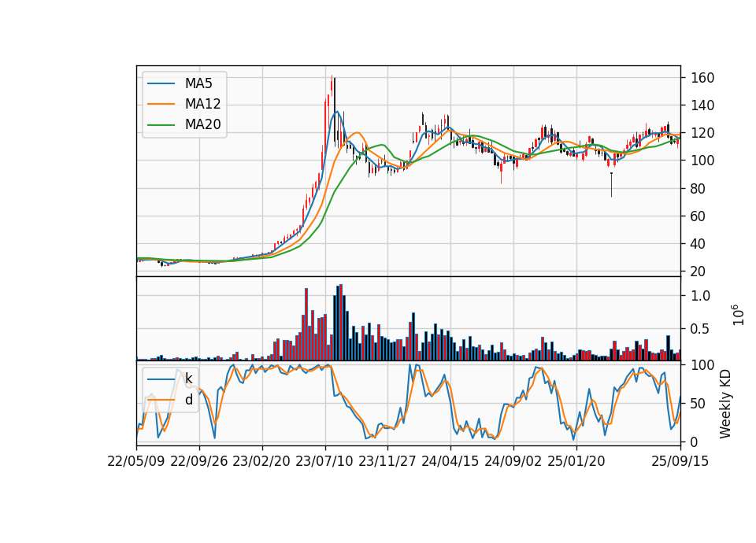Image resolution: width=756 pixels, height=543 pixels.
Task: Click the 25/09/15 date axis label
Action: coord(680,461)
